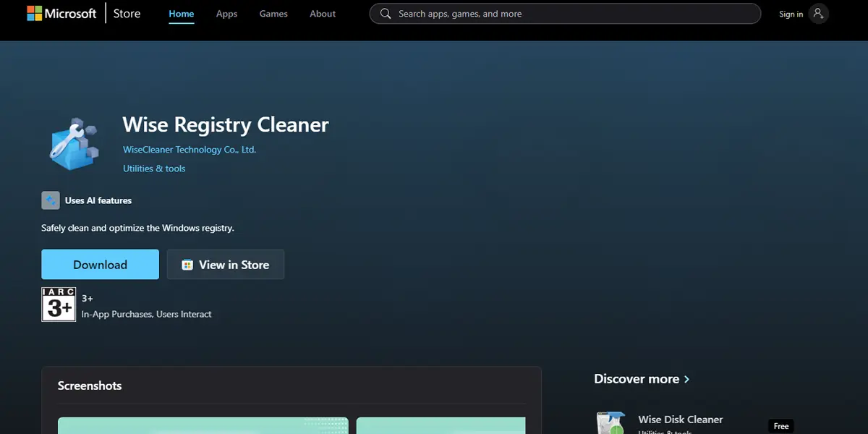
Task: Click the View in Store button
Action: [x=225, y=264]
